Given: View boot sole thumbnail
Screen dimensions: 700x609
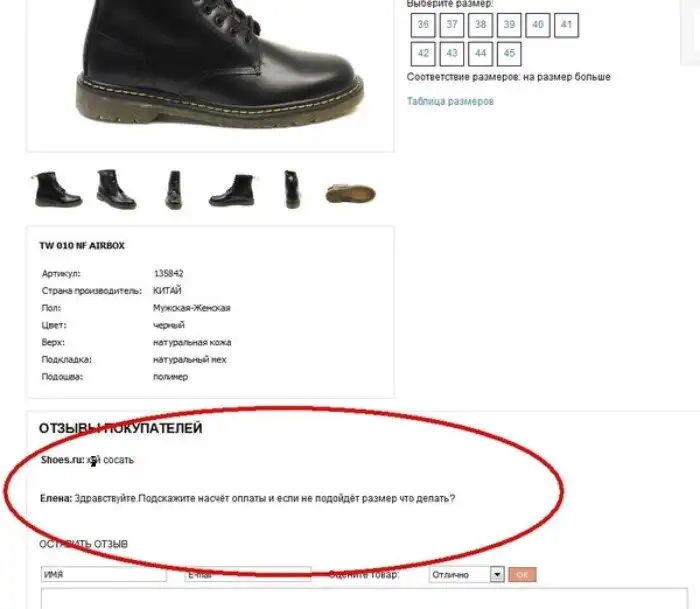Looking at the screenshot, I should 350,194.
